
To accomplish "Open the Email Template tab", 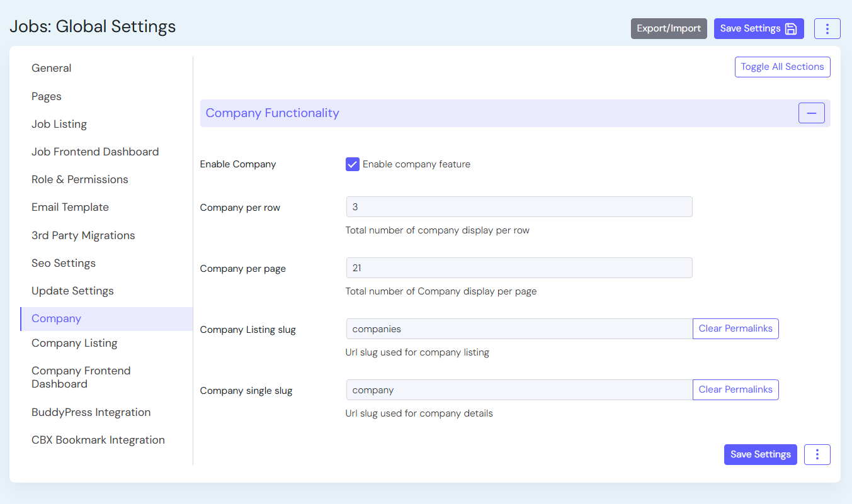I will pos(70,207).
